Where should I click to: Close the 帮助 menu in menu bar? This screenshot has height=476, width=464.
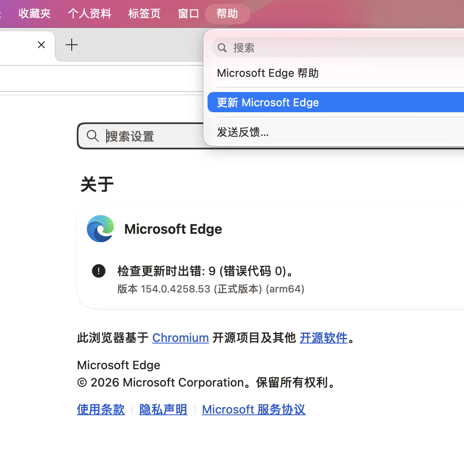227,14
